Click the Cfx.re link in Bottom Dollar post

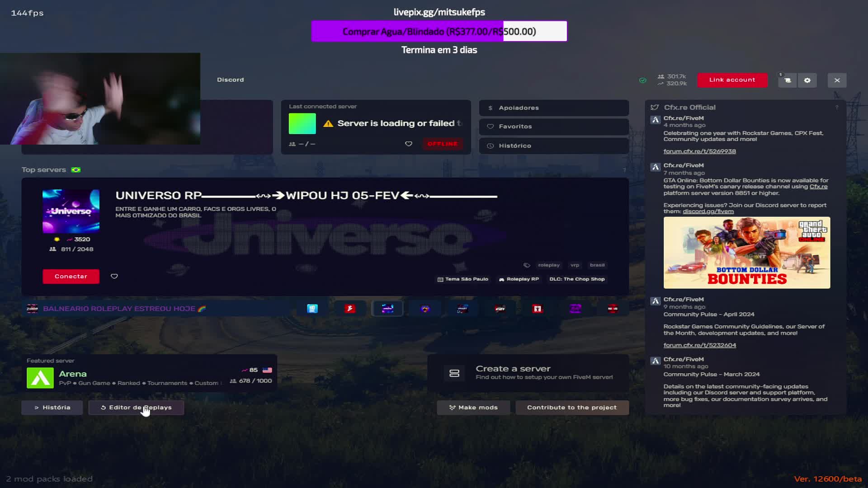point(818,187)
